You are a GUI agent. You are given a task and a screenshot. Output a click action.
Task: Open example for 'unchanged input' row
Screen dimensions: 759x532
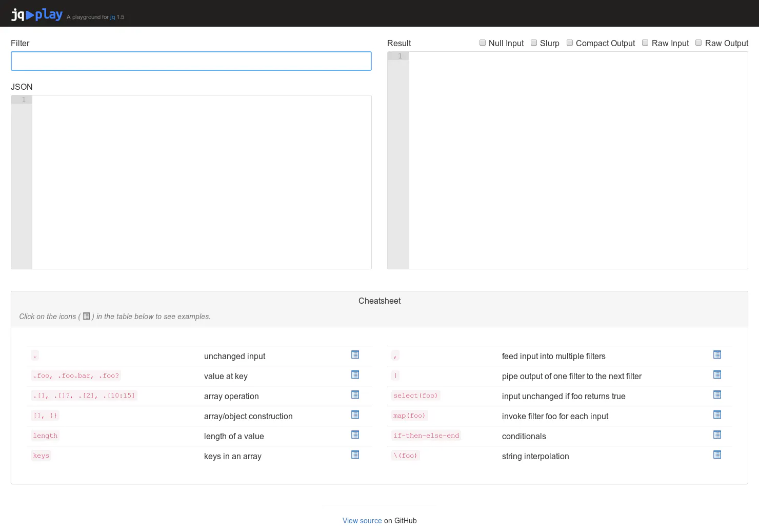pyautogui.click(x=355, y=354)
